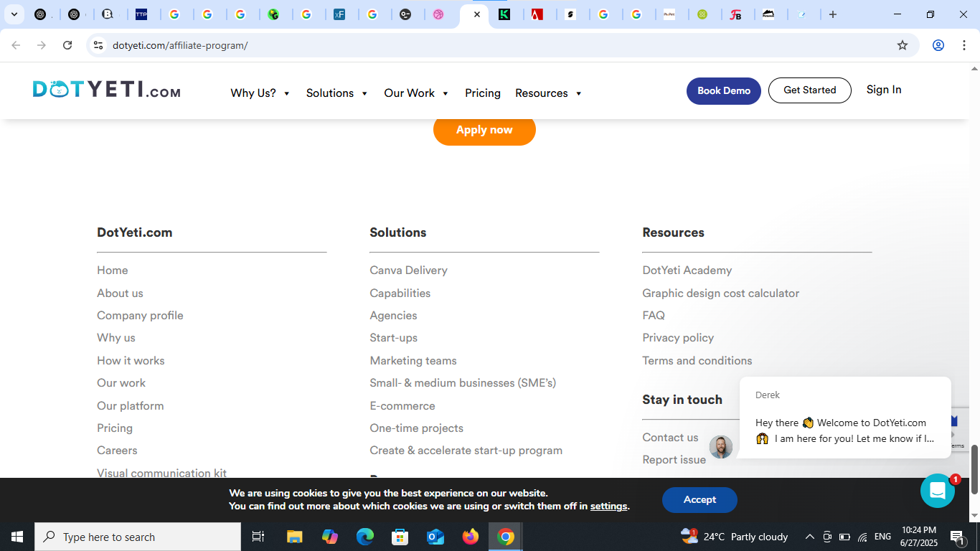The width and height of the screenshot is (980, 551).
Task: Click the Get Started button
Action: tap(810, 90)
